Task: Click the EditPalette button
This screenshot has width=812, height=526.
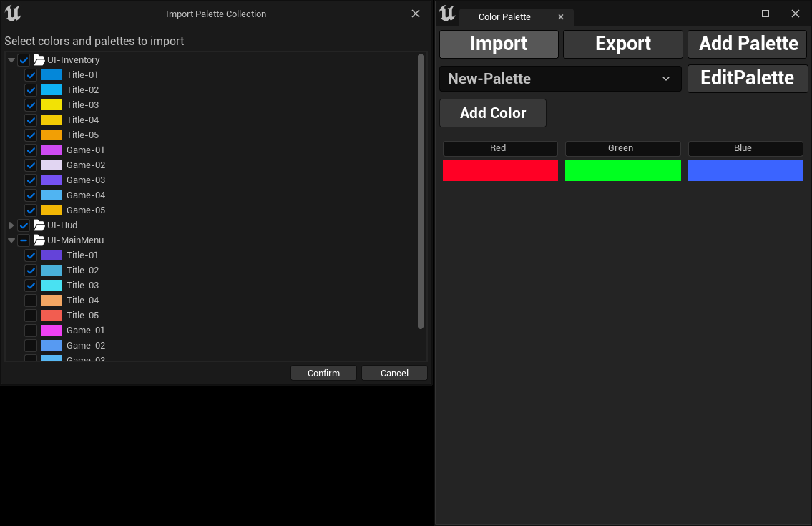Action: tap(747, 78)
